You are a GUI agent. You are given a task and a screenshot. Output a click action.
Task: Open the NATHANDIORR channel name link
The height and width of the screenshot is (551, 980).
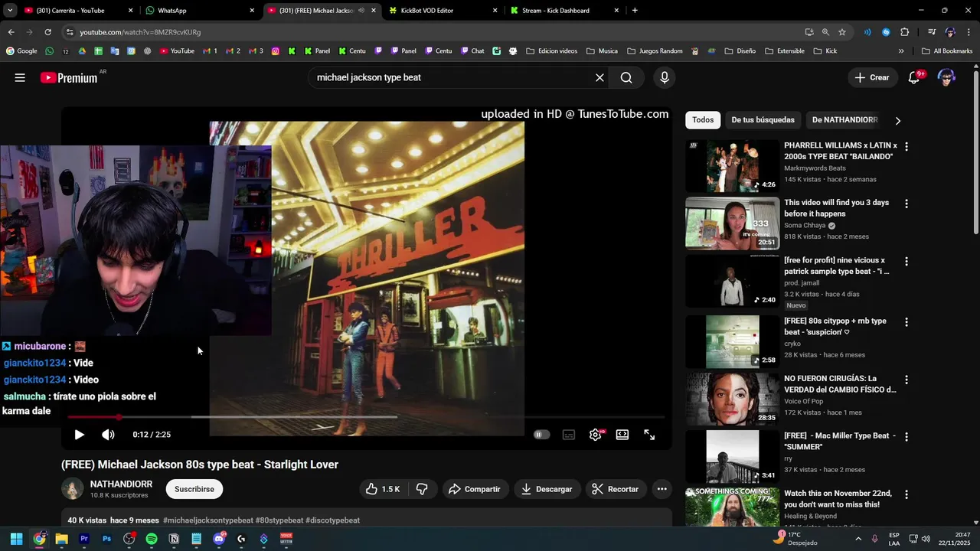121,484
